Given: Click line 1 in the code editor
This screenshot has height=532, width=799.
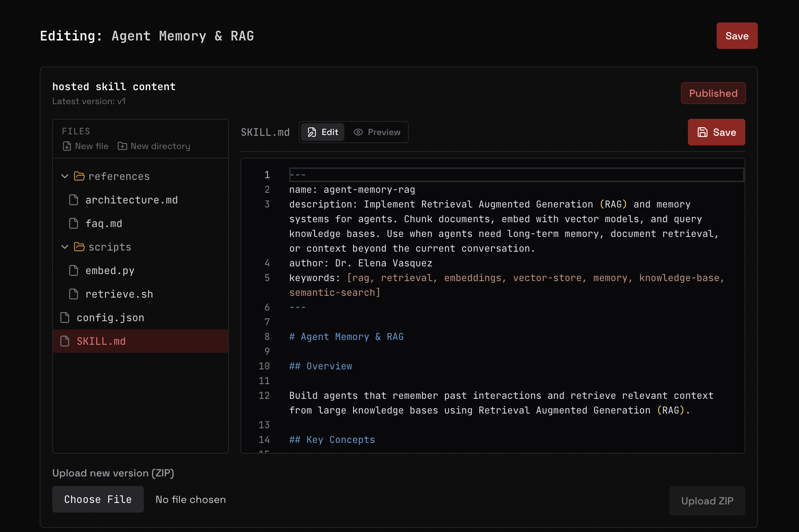Looking at the screenshot, I should click(x=515, y=175).
